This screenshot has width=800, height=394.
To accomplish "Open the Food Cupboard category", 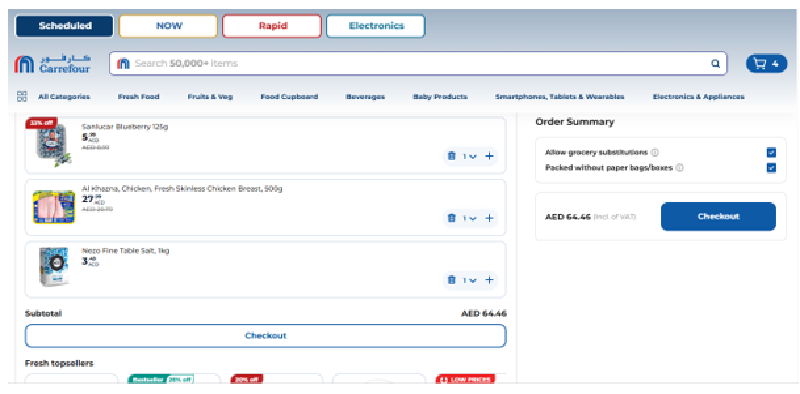I will [289, 96].
